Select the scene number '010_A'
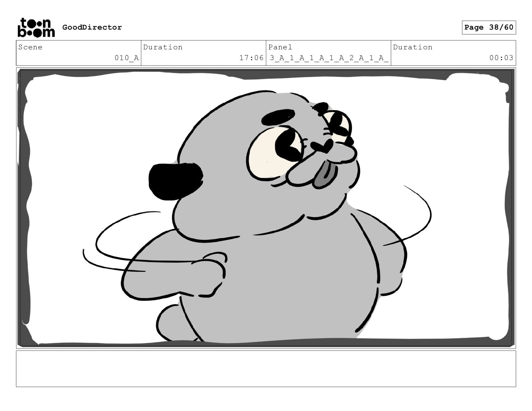The height and width of the screenshot is (411, 532). point(127,58)
